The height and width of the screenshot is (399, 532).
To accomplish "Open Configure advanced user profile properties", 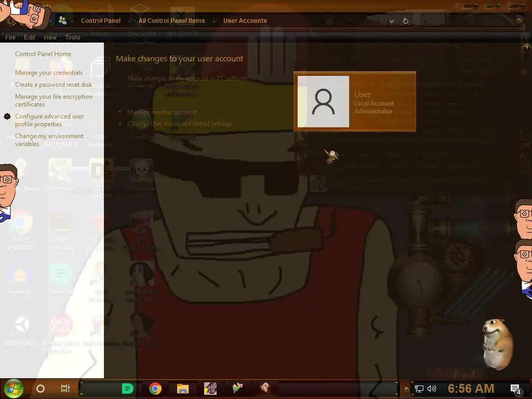I will coord(49,120).
